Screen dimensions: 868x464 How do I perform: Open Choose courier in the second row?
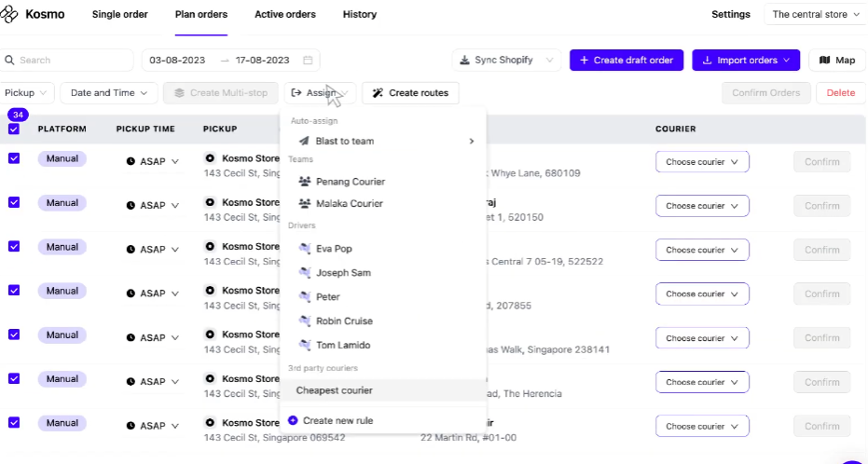pyautogui.click(x=702, y=206)
